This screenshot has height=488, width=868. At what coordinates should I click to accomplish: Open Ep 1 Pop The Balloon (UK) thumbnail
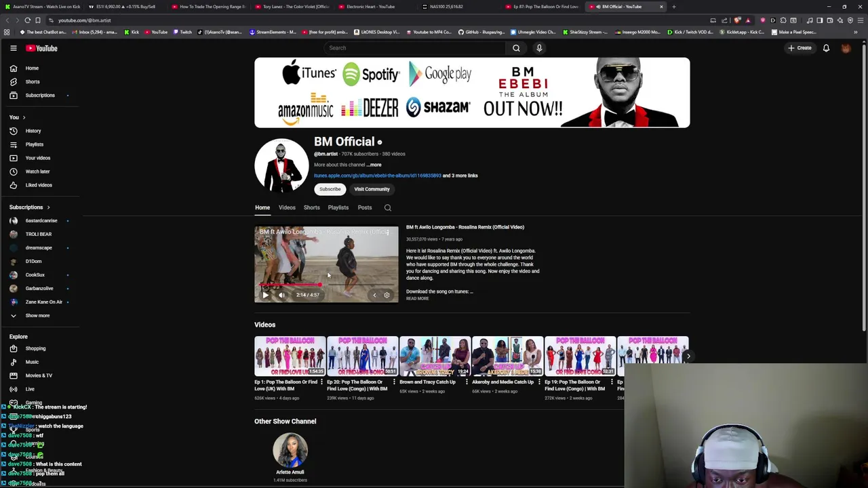(x=290, y=357)
